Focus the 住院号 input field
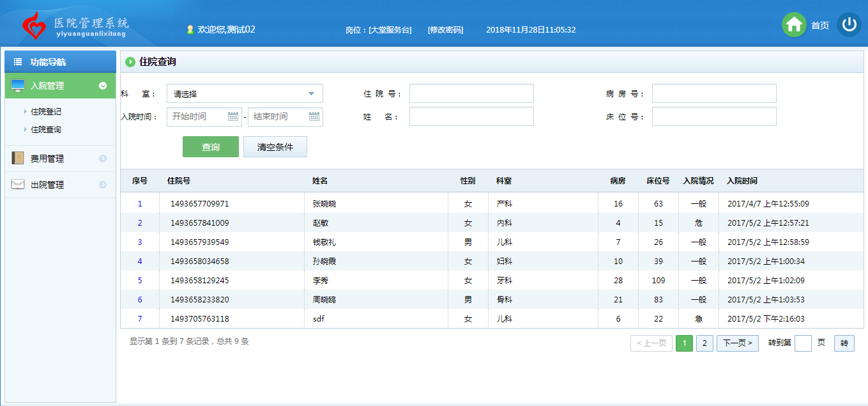Viewport: 868px width, 406px height. 471,93
